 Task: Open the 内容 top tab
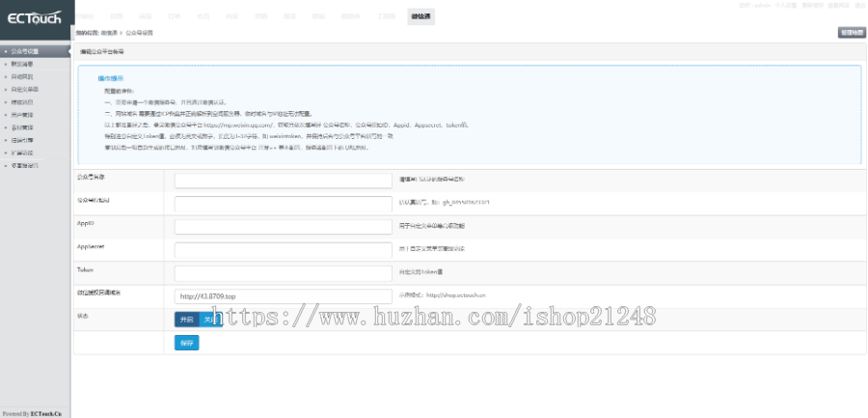coord(231,16)
